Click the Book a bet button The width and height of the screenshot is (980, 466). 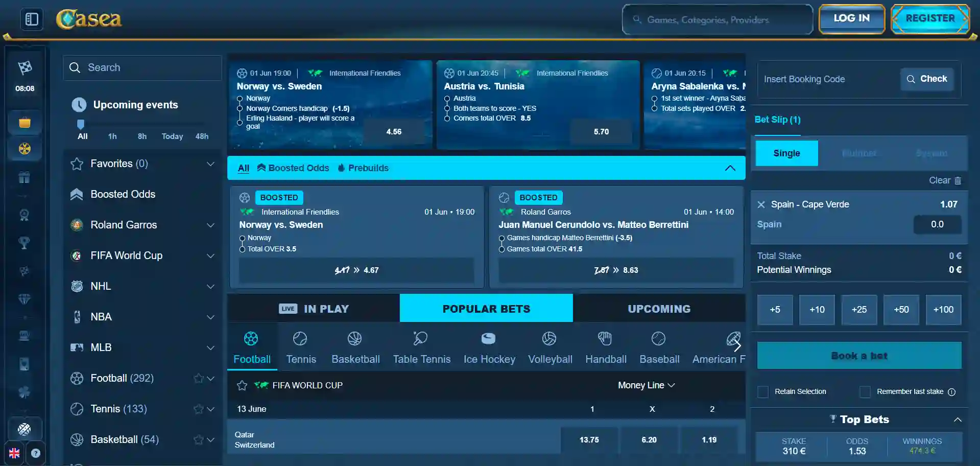(859, 356)
